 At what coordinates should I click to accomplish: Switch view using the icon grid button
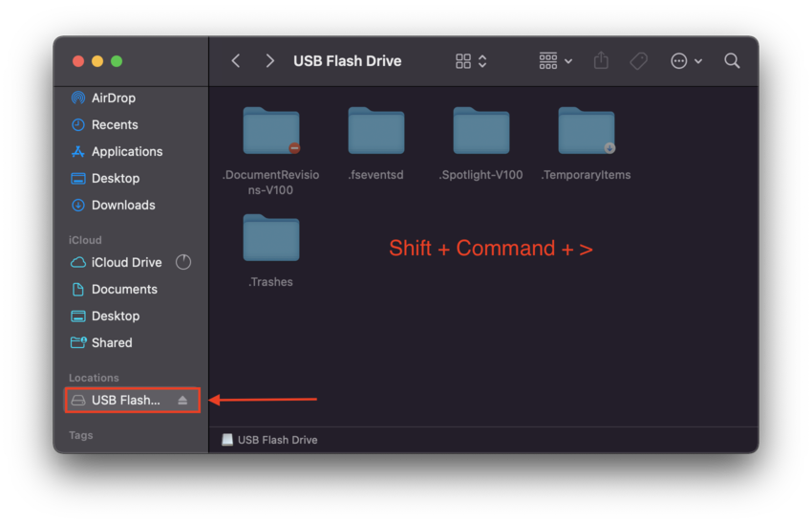[x=463, y=61]
